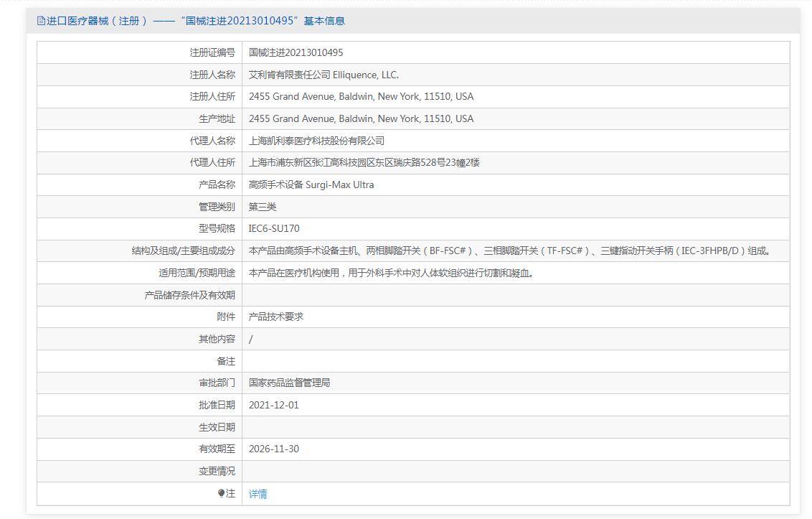Click model value IEC6-SU170

(274, 229)
